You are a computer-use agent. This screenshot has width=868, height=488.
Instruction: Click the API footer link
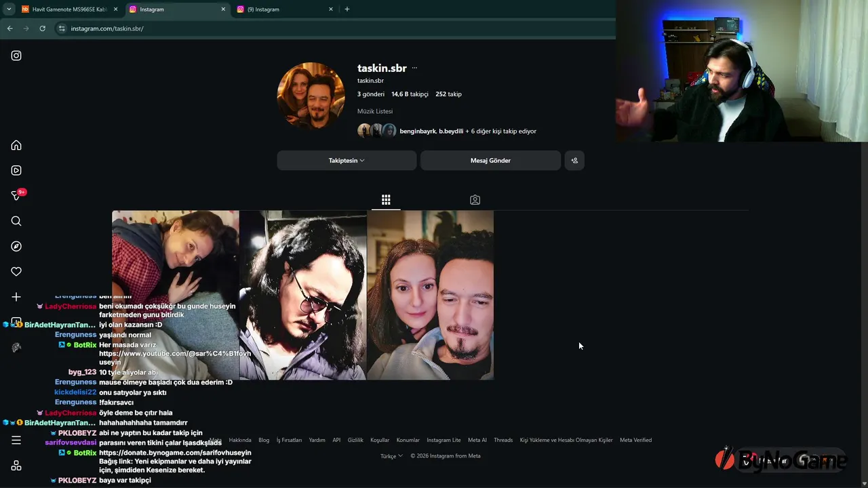336,440
